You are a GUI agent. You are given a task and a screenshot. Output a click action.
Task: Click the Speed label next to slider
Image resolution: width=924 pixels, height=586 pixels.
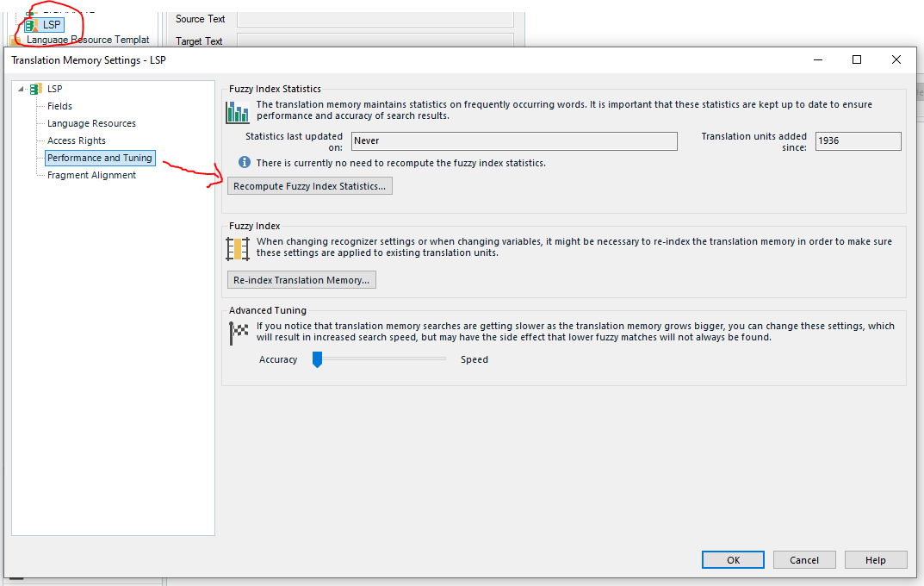click(474, 359)
